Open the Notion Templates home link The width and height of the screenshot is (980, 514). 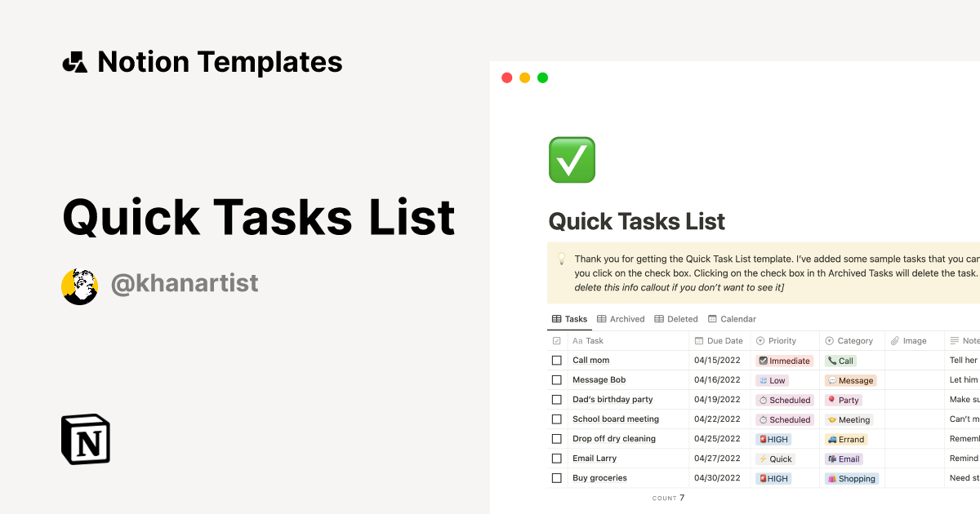pos(203,61)
